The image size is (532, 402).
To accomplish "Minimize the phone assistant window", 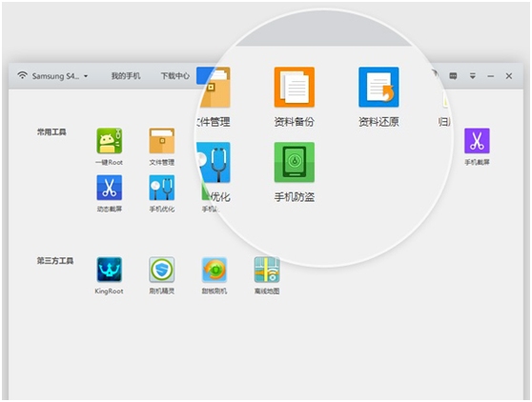I will [x=491, y=76].
